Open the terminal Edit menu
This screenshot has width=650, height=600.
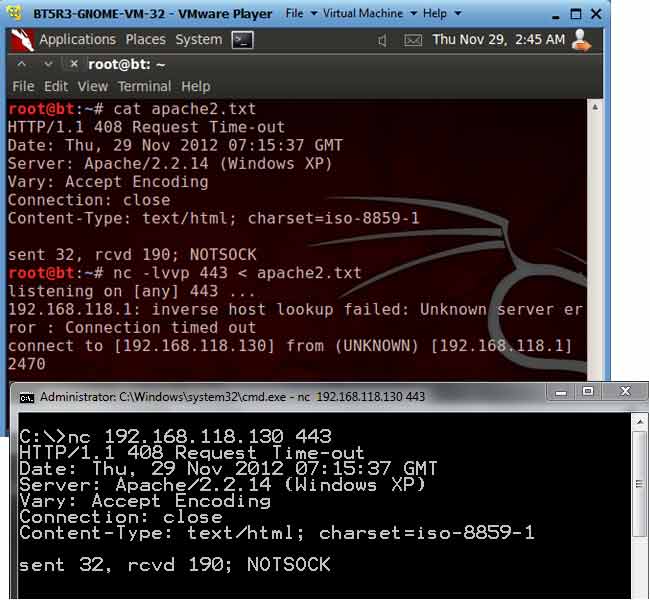pos(56,86)
